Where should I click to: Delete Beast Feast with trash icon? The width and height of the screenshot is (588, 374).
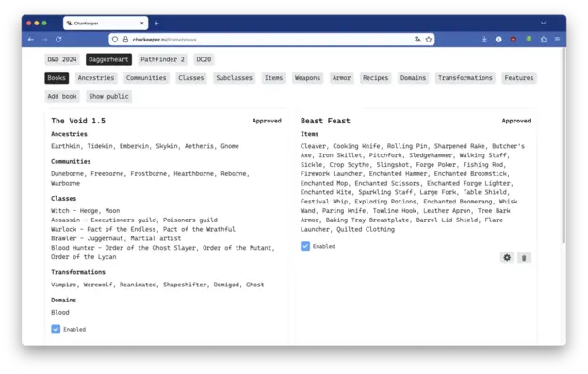524,258
